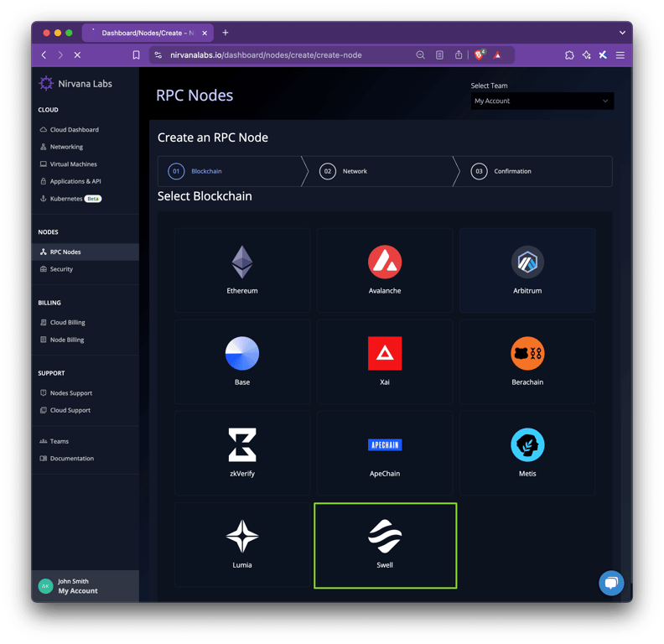Click the site settings icon in address bar
Screen dimensions: 664x644
[158, 55]
